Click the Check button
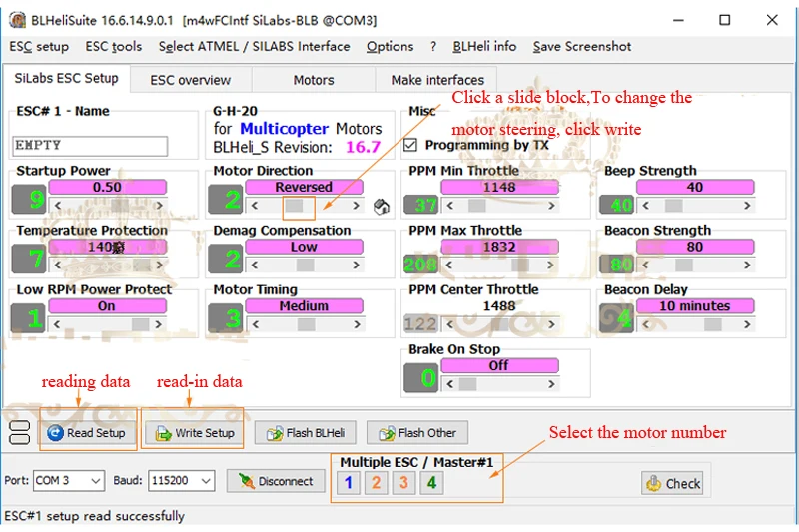Image resolution: width=799 pixels, height=532 pixels. 672,483
